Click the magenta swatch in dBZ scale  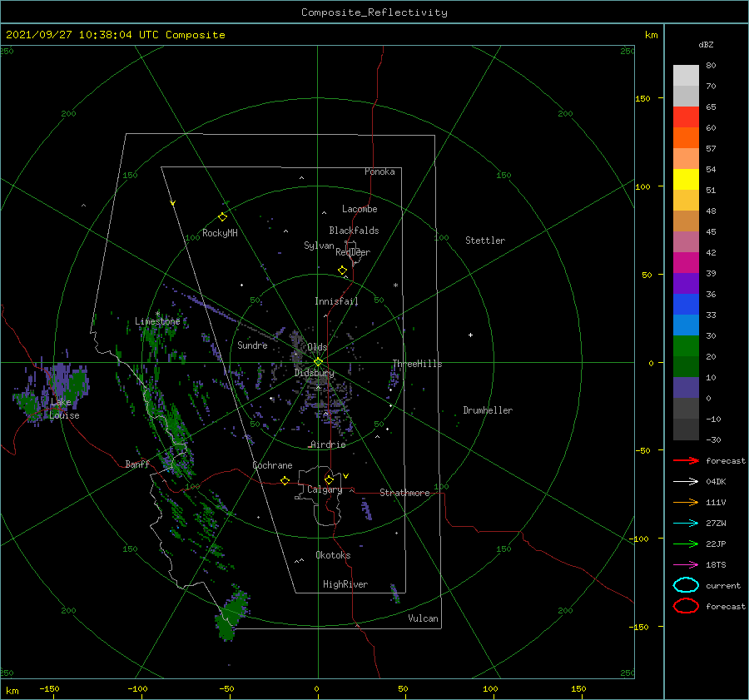tap(686, 263)
